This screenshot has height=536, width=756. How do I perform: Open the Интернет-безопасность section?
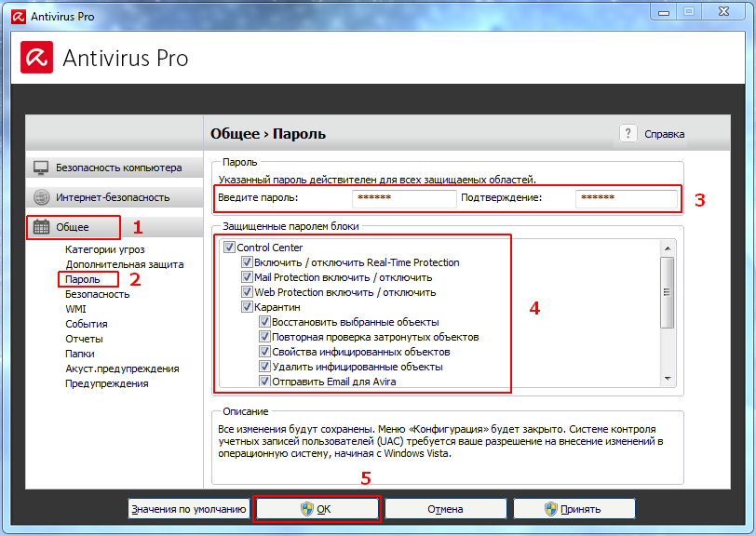click(x=115, y=197)
